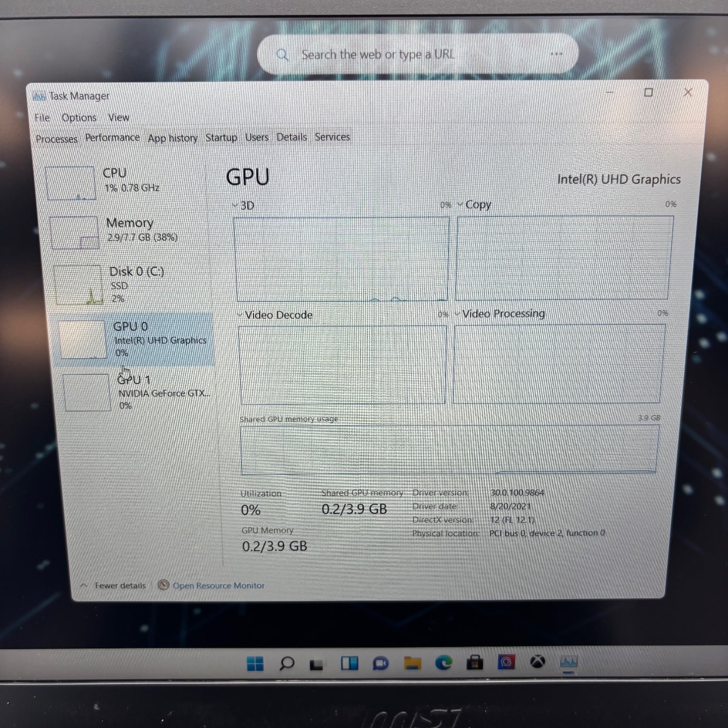Open the Options menu
Screen dimensions: 728x728
(x=79, y=118)
